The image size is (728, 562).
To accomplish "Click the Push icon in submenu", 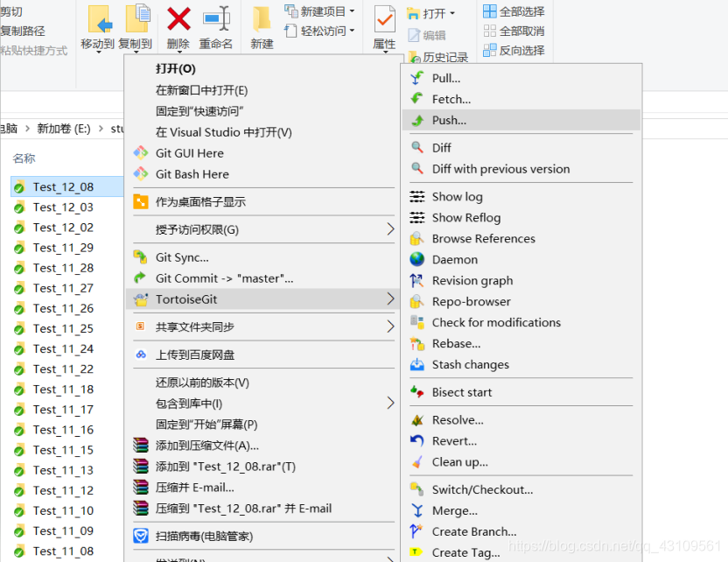I will point(416,120).
